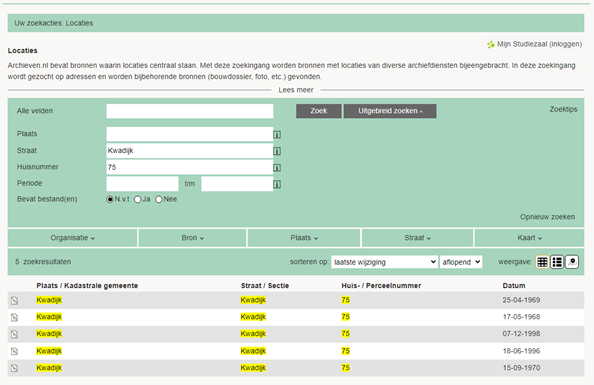
Task: Click the Periode end input field
Action: point(237,184)
